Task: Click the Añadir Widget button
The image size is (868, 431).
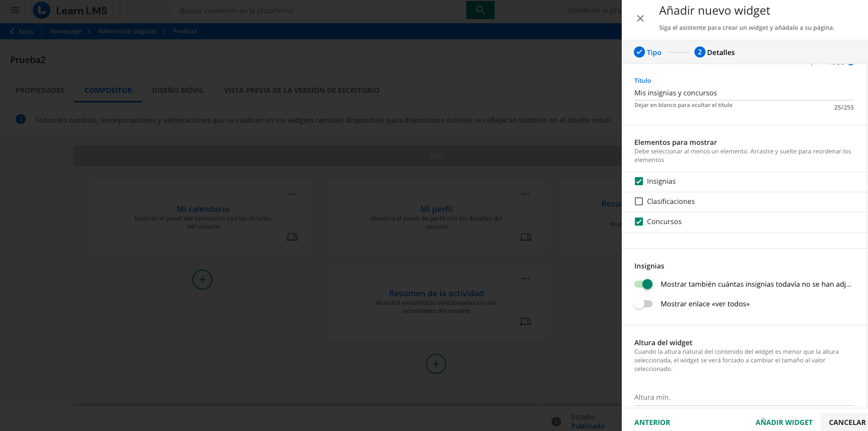Action: click(x=784, y=422)
